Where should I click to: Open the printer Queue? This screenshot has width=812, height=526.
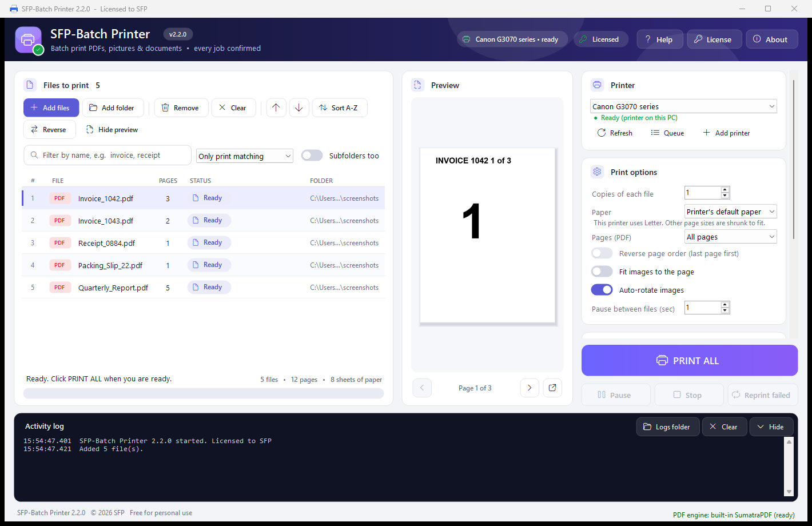point(667,133)
